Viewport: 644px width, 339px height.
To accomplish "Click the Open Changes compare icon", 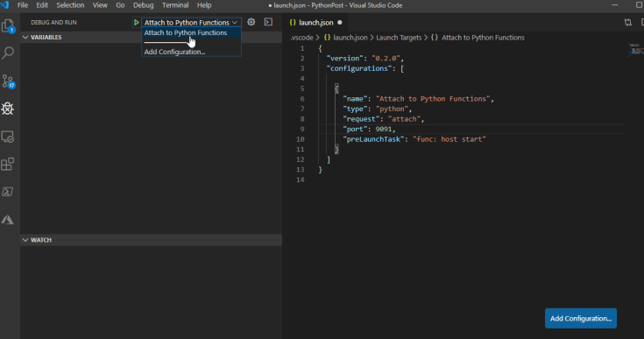I will pyautogui.click(x=627, y=23).
